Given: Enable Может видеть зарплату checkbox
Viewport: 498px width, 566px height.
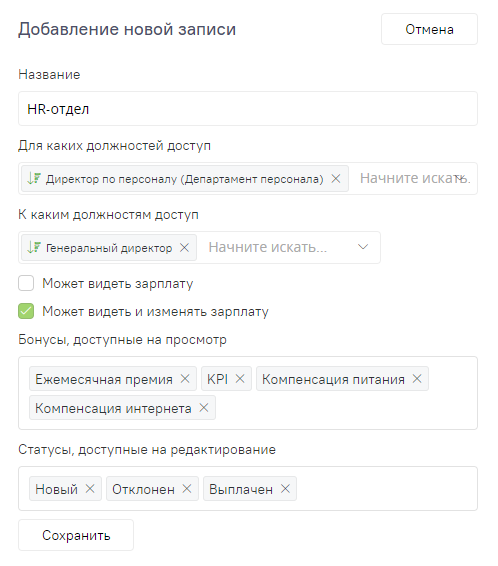Looking at the screenshot, I should (26, 283).
